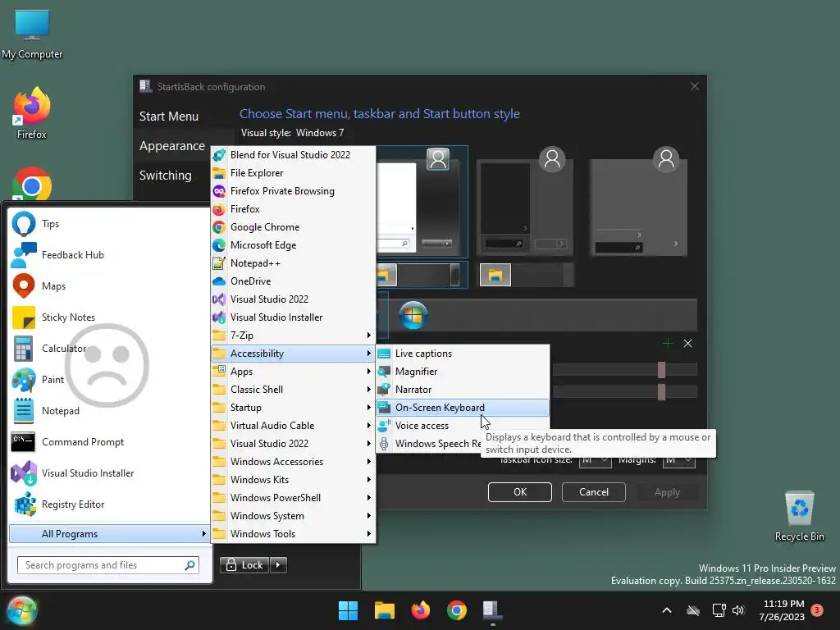840x630 pixels.
Task: Open Visual Studio 2022 app entry in programs list
Action: (293, 299)
